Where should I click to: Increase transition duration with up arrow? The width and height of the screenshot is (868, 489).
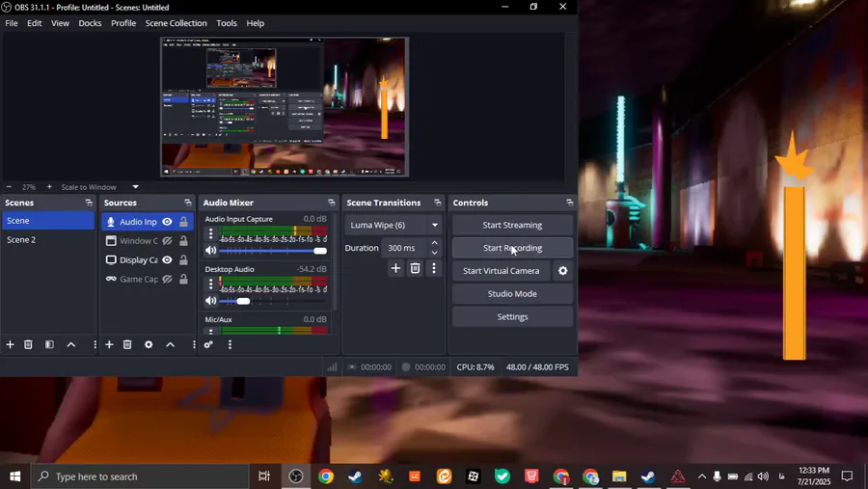(435, 243)
